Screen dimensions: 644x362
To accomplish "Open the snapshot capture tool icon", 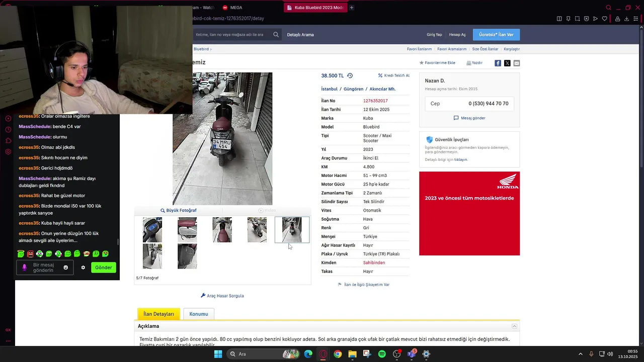I will click(x=577, y=19).
